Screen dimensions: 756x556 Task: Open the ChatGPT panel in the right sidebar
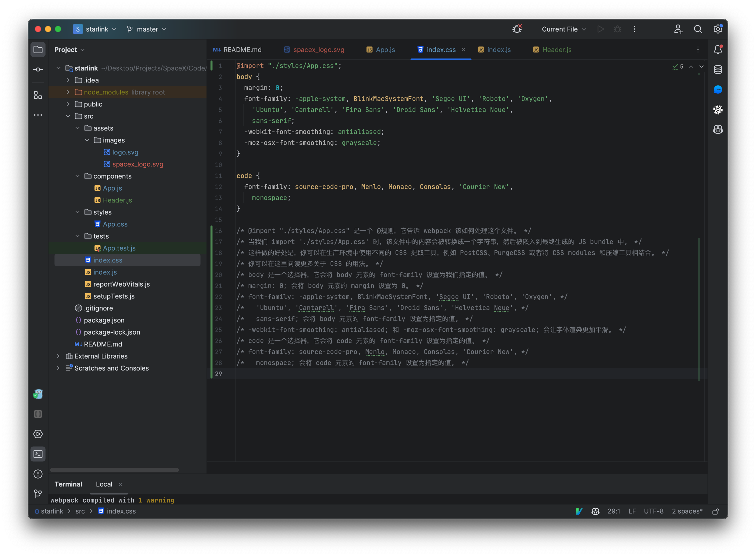point(718,109)
